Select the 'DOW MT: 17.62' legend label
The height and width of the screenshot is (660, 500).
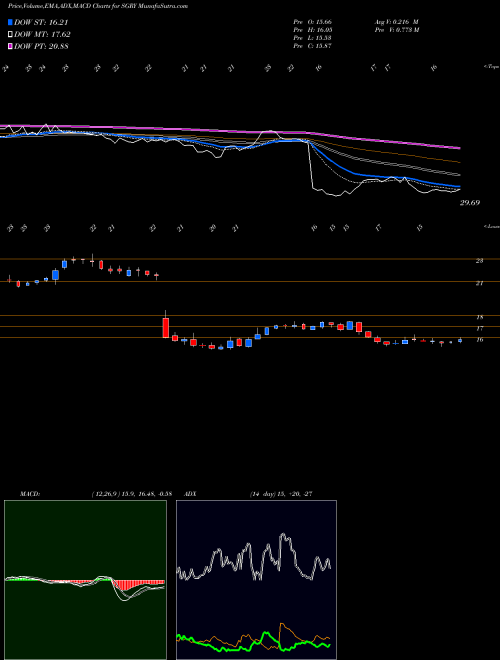point(42,35)
